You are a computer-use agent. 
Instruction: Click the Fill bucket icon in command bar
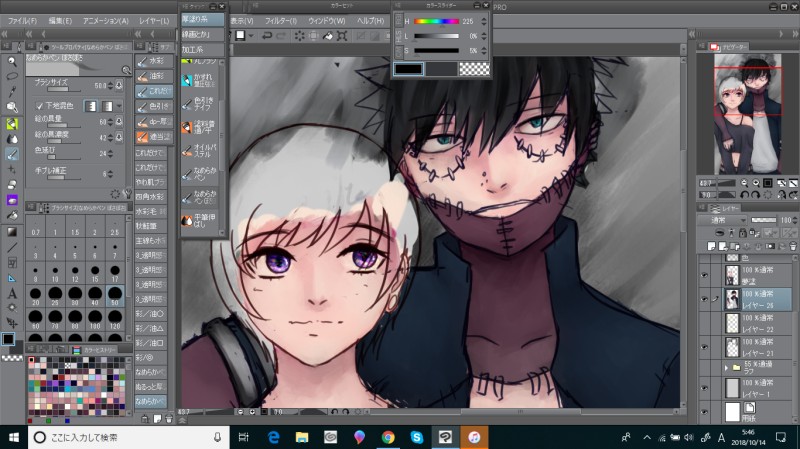click(328, 36)
